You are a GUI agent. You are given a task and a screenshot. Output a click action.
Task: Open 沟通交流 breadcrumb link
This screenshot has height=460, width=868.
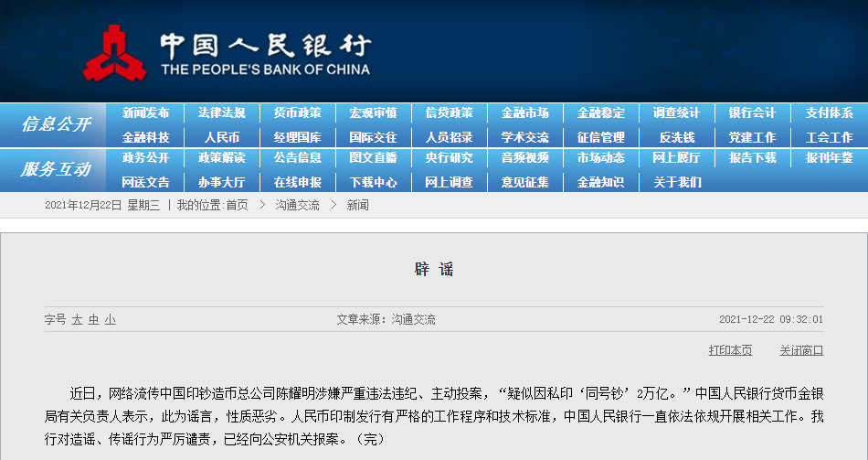pos(297,206)
